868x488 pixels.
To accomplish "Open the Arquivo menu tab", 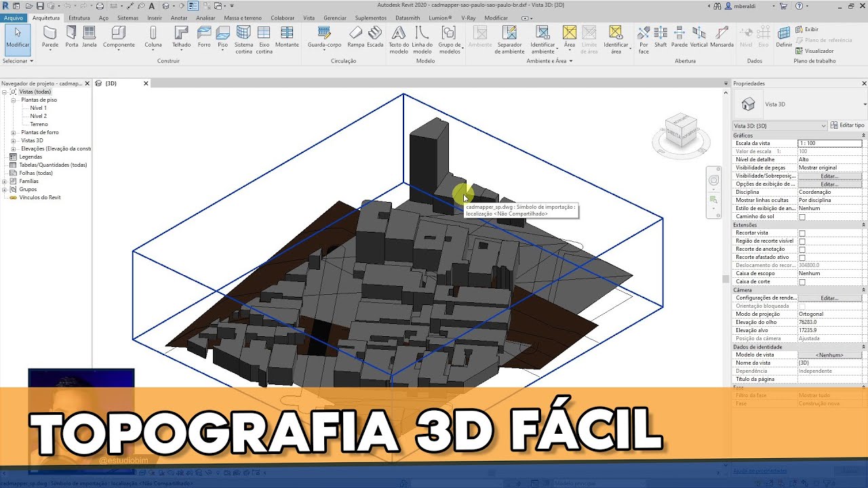I will point(14,18).
